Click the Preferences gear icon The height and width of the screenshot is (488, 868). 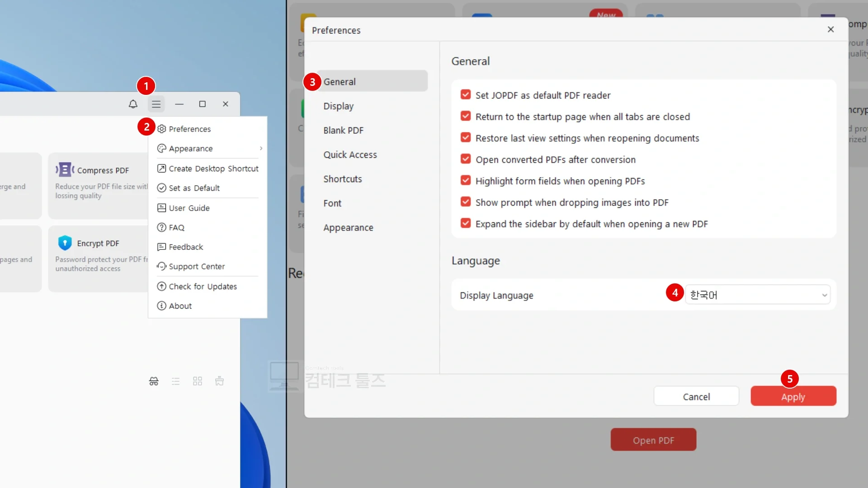pyautogui.click(x=161, y=129)
